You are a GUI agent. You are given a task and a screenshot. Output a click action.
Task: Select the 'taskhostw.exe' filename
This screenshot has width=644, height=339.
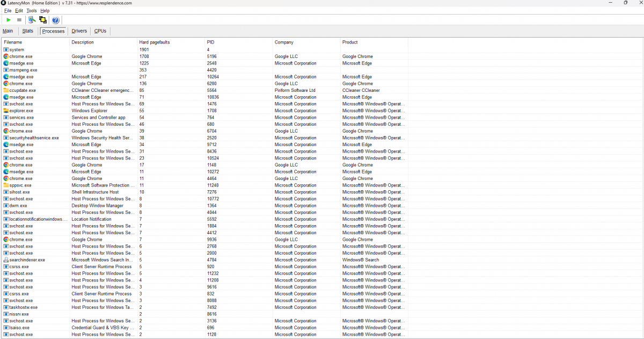[x=24, y=307]
